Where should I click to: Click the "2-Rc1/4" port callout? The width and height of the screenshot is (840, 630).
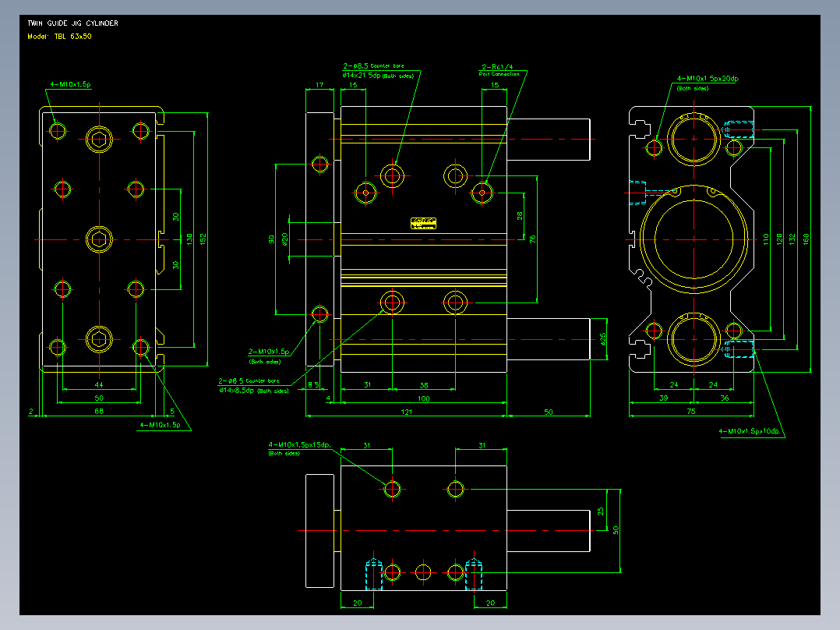(x=497, y=67)
